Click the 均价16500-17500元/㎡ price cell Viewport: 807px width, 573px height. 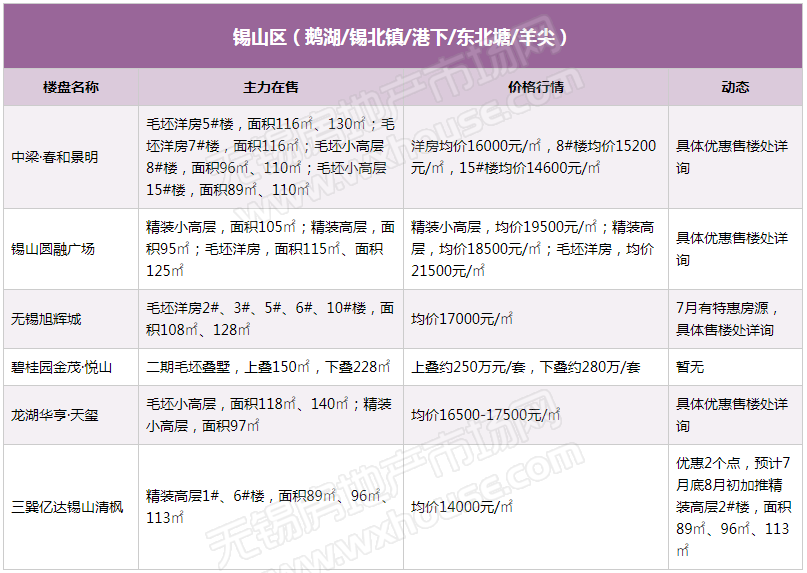(x=484, y=414)
